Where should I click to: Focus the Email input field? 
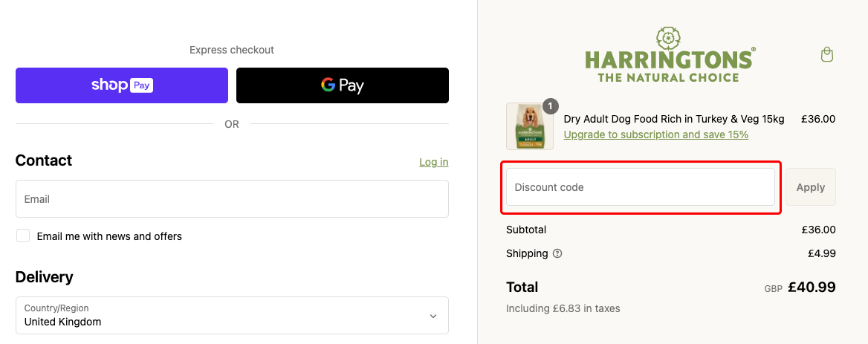tap(232, 199)
